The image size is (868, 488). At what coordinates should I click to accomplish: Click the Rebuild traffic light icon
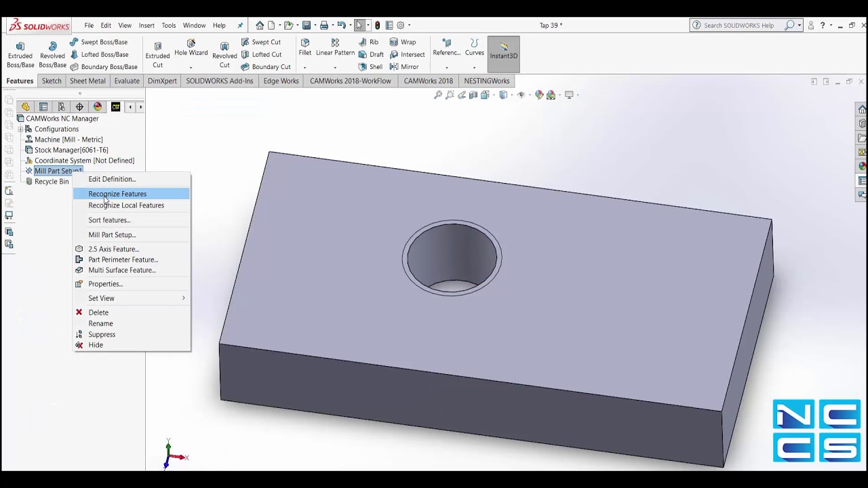[x=377, y=25]
